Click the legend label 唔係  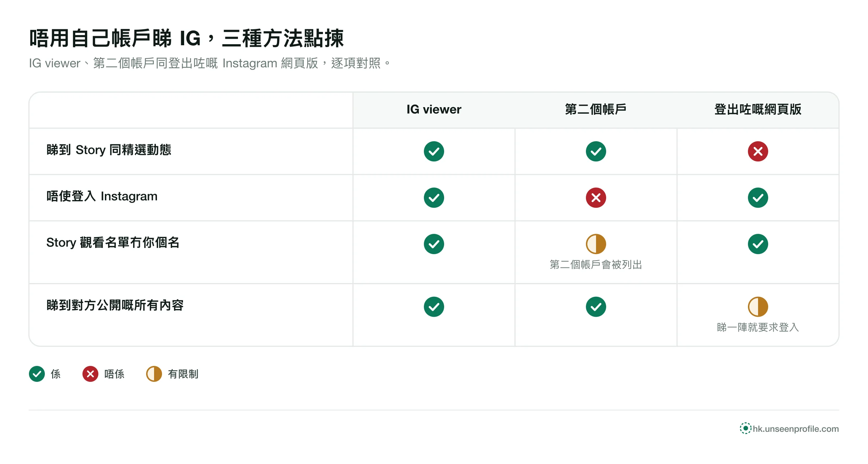tap(114, 374)
